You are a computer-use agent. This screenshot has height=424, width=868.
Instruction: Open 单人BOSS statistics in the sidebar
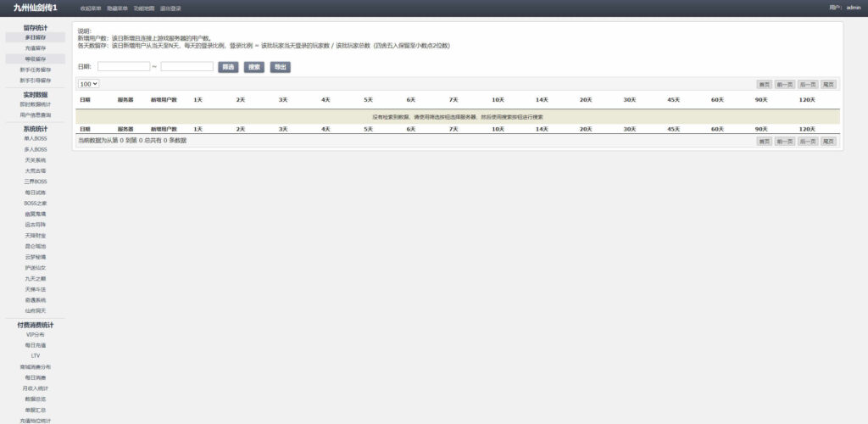36,138
